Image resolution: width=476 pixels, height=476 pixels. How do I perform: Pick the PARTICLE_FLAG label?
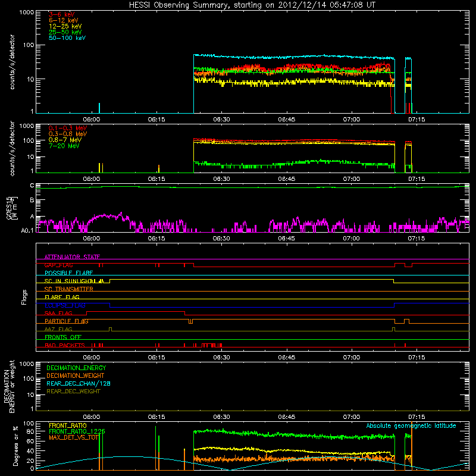point(67,321)
